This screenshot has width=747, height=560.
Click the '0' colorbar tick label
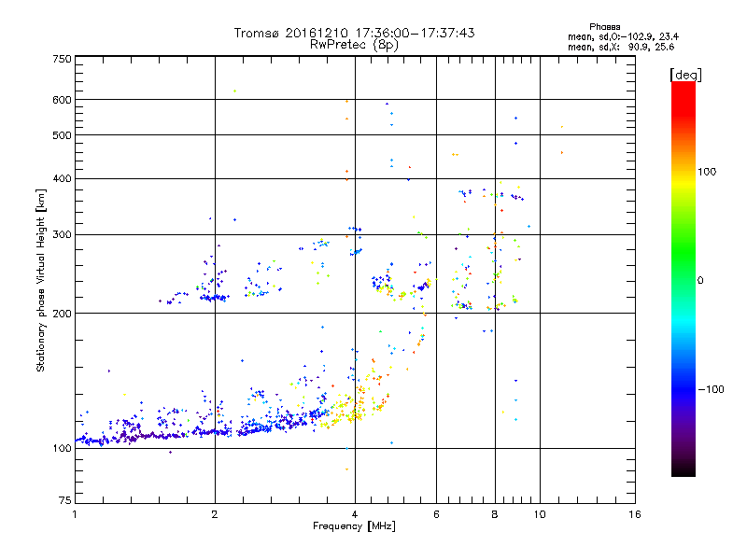700,280
